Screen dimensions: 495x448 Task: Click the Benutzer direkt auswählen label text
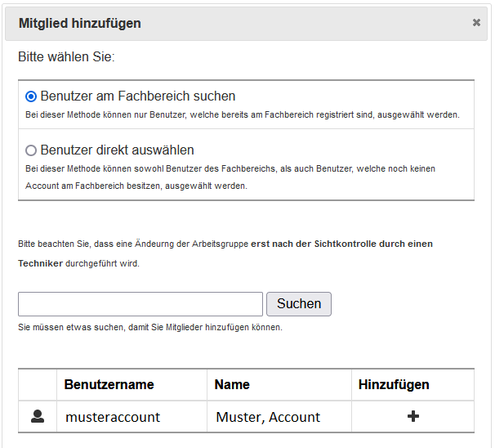[x=117, y=150]
